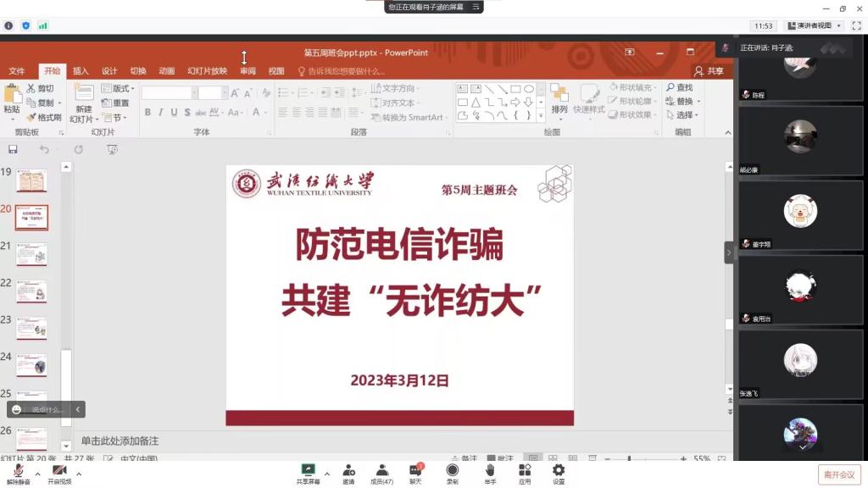Viewport: 868px width, 488px height.
Task: Open the 应用 apps panel
Action: tap(525, 474)
